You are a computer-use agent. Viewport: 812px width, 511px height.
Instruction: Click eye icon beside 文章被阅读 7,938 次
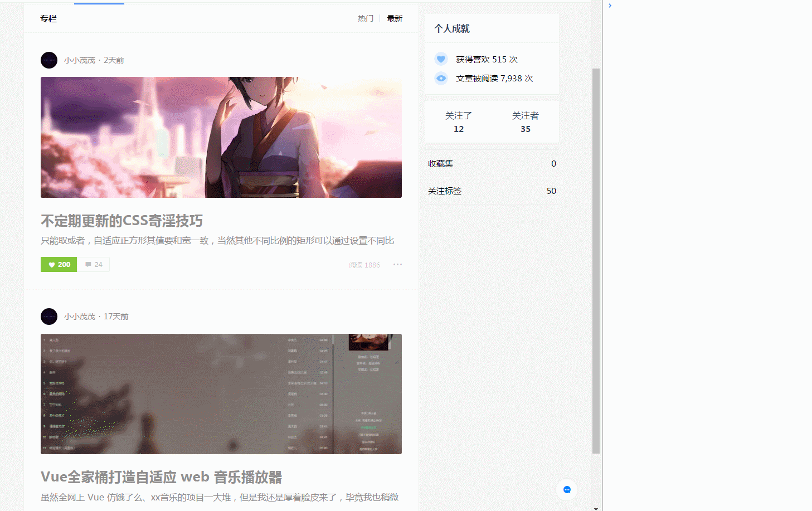click(441, 78)
